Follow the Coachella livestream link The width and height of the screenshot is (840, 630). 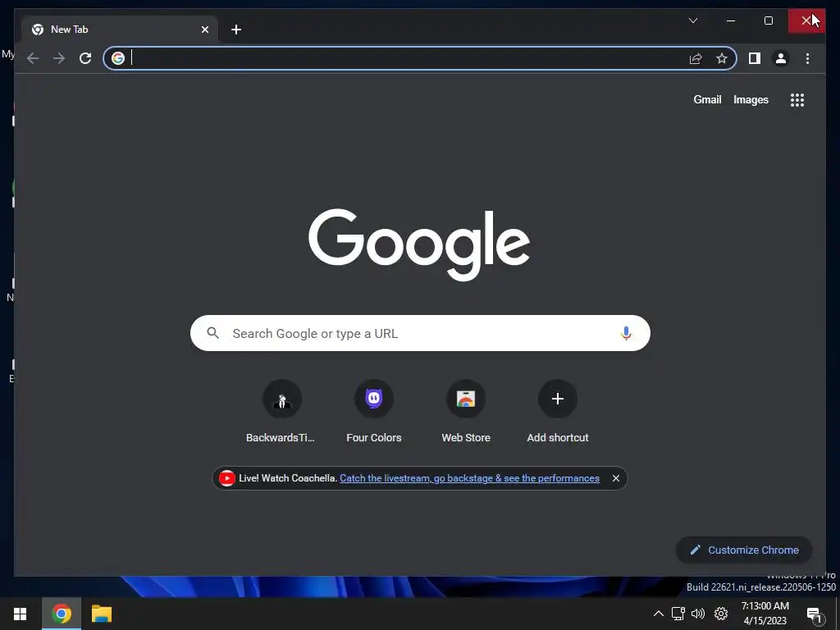[x=469, y=478]
